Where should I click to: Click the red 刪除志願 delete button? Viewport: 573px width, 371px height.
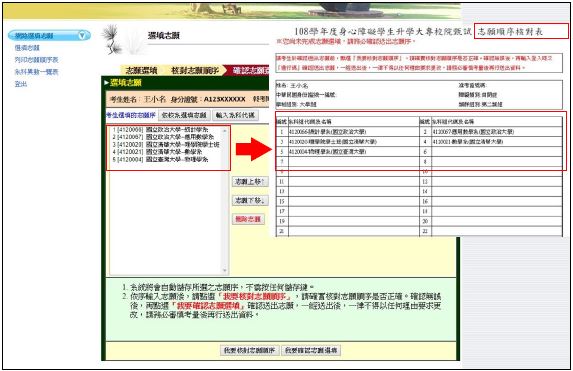click(248, 219)
